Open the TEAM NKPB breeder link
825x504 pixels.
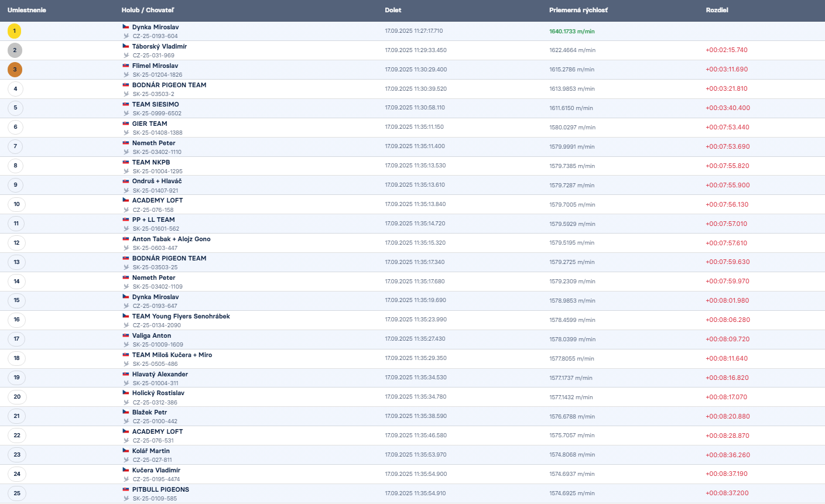point(150,162)
